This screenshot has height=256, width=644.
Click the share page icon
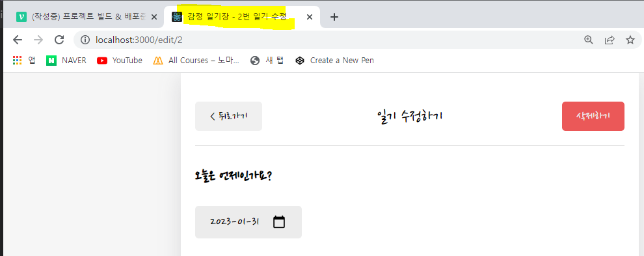pos(610,40)
